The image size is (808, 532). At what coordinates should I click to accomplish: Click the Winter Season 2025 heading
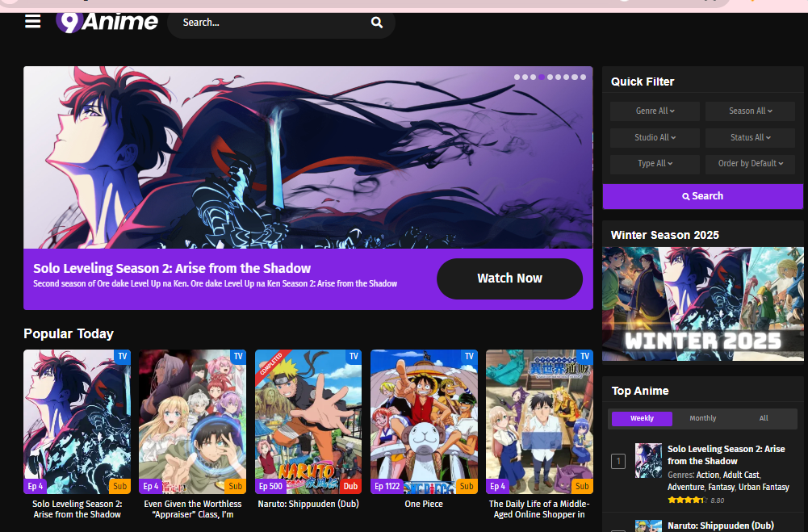pyautogui.click(x=665, y=235)
